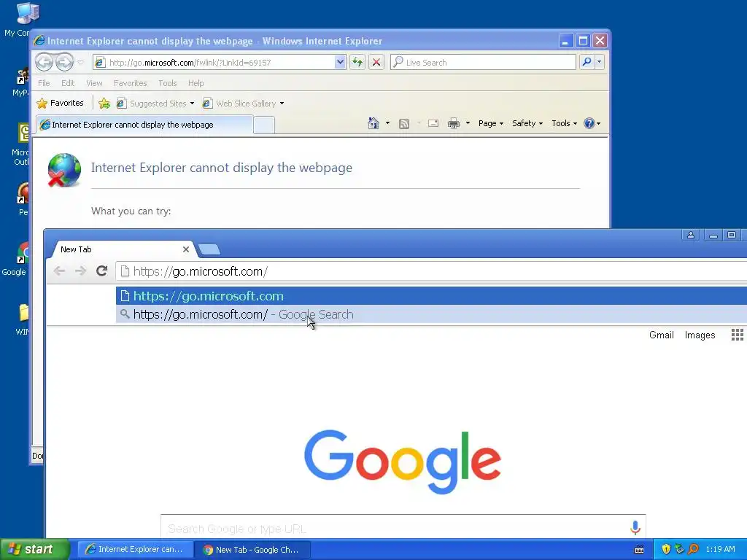Image resolution: width=747 pixels, height=560 pixels.
Task: Click the Chrome Forward arrow
Action: tap(80, 271)
